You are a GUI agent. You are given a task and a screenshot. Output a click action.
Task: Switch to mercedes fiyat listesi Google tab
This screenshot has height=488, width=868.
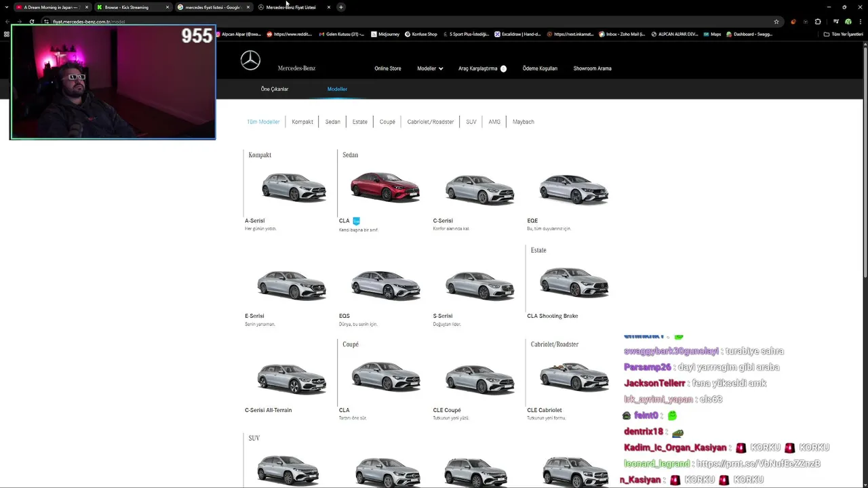[214, 7]
